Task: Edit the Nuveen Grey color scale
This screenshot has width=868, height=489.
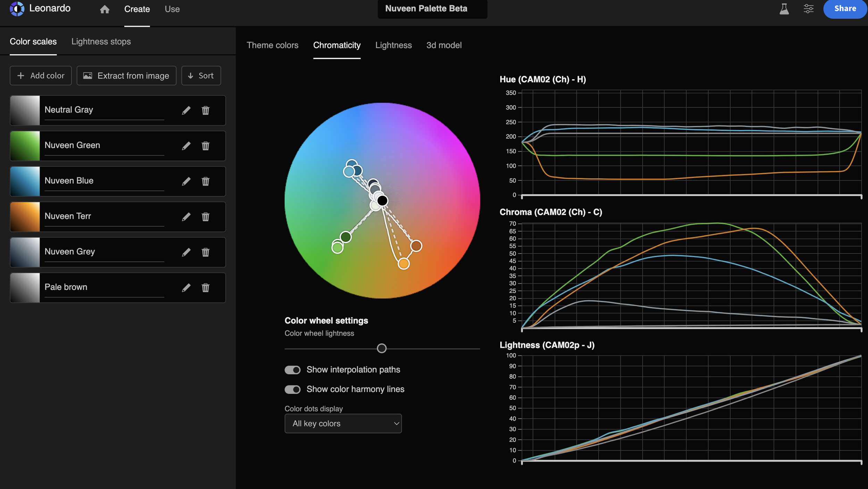Action: point(186,252)
